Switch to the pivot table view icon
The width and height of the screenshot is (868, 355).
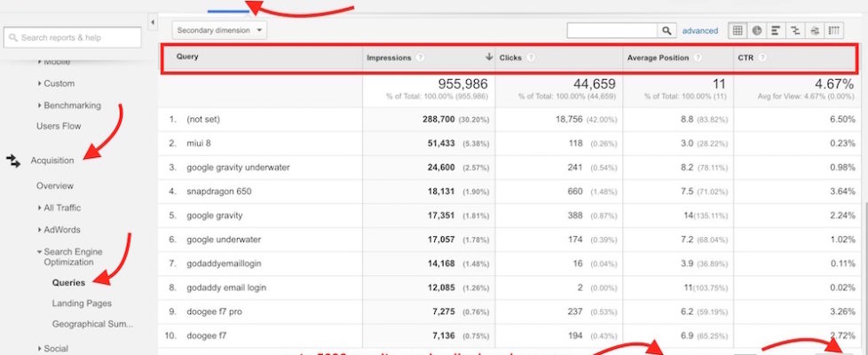coord(833,30)
